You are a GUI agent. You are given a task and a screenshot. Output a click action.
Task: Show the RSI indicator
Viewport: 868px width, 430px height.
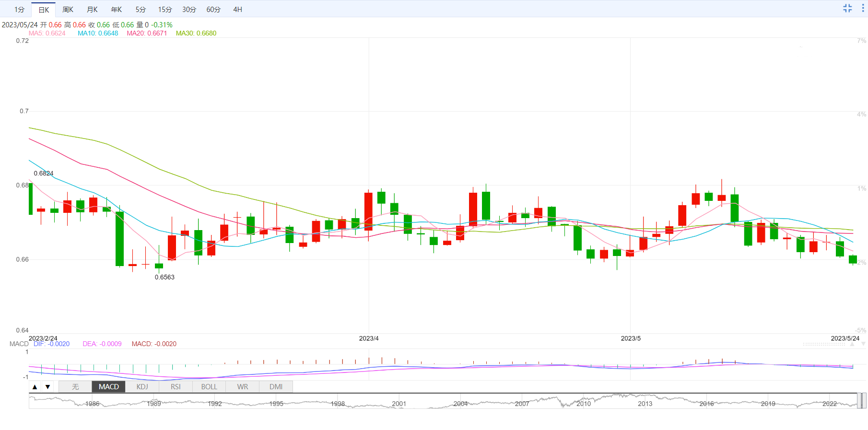[x=176, y=387]
